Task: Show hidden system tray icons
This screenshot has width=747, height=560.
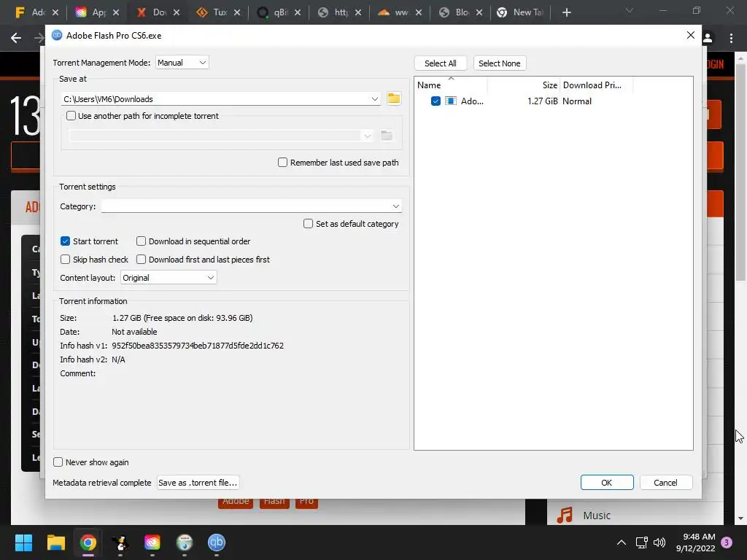Action: click(x=622, y=542)
